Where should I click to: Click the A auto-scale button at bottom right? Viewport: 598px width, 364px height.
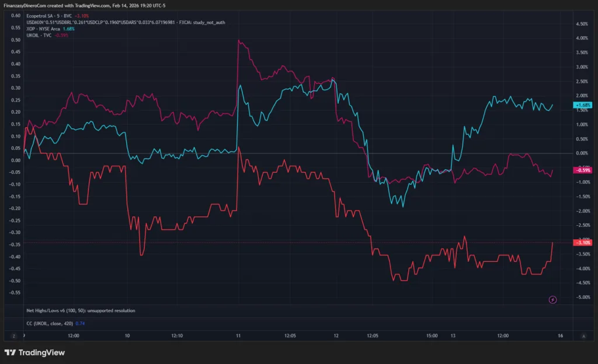pos(583,336)
